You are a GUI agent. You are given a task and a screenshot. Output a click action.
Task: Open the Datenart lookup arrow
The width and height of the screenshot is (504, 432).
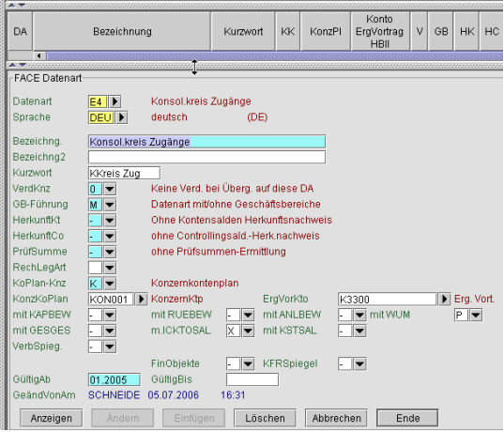click(x=115, y=102)
